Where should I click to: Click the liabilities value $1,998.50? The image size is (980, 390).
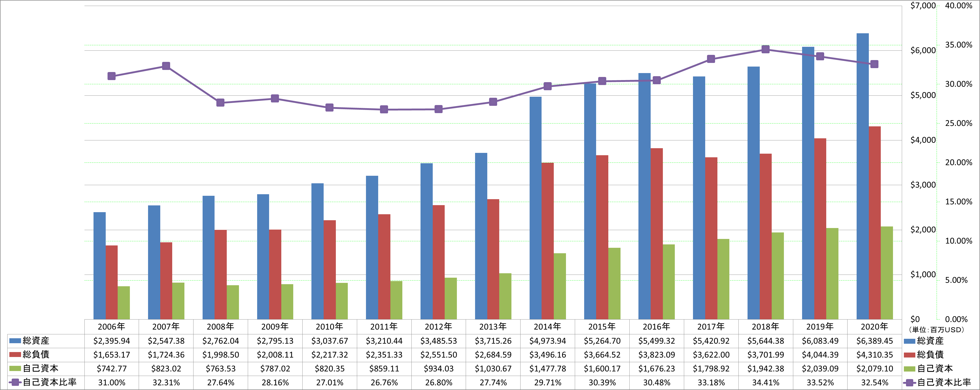(221, 355)
